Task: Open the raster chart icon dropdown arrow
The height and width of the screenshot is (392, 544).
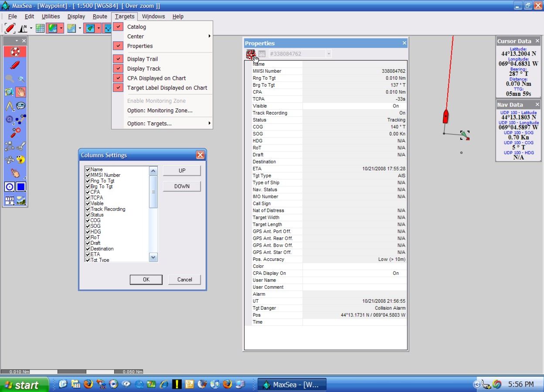Action: (80, 28)
